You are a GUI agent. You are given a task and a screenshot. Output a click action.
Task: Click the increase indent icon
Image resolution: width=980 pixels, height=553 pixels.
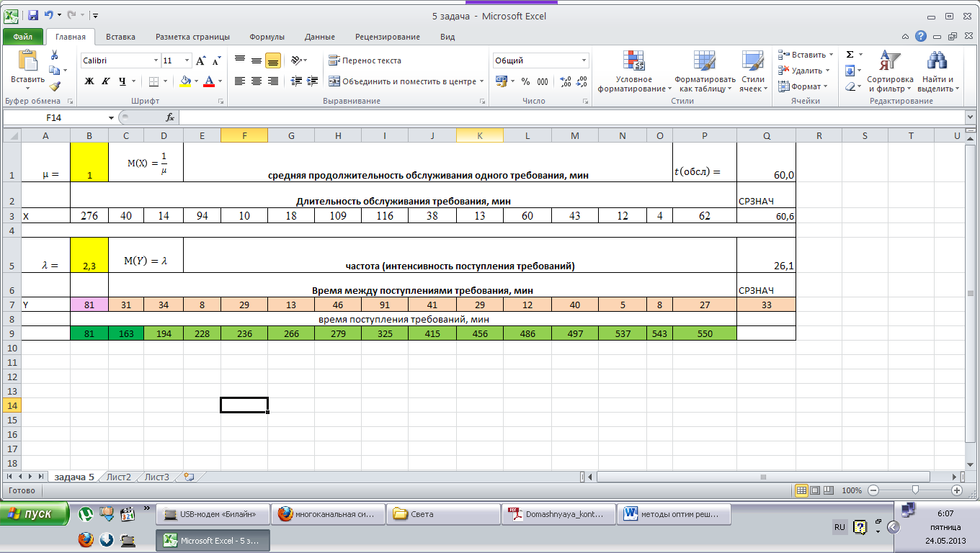coord(312,81)
